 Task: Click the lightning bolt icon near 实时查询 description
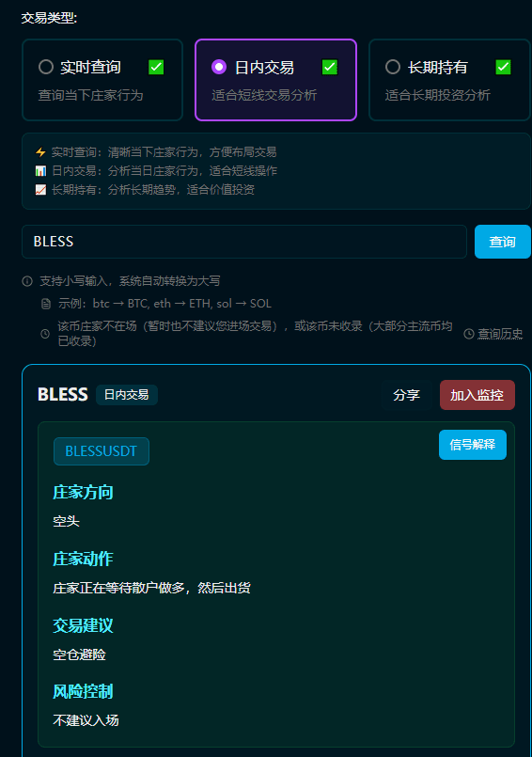click(x=40, y=152)
